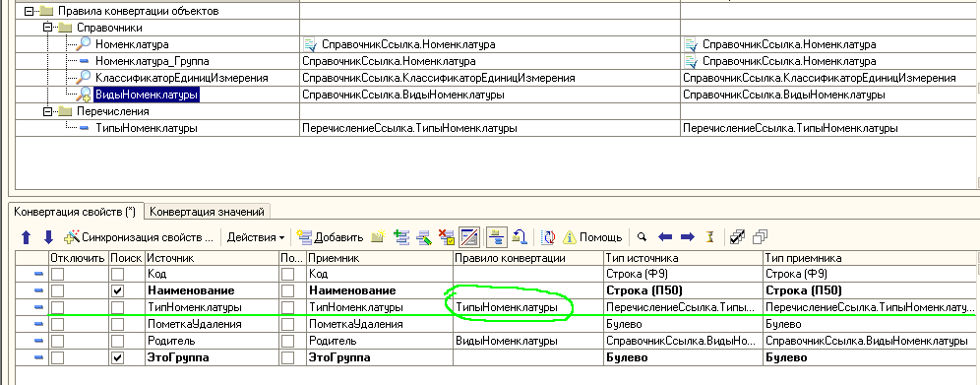This screenshot has width=980, height=385.
Task: Click the Помощь button label
Action: tap(600, 237)
